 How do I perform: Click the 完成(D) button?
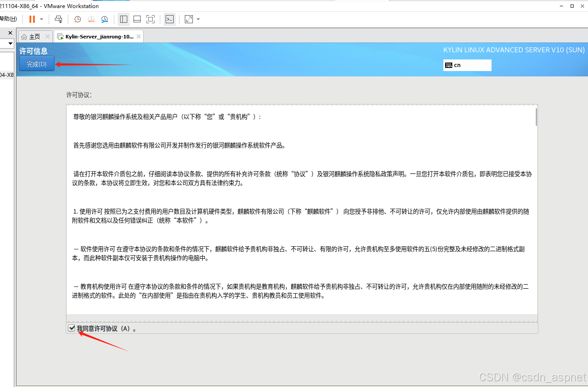[x=37, y=64]
